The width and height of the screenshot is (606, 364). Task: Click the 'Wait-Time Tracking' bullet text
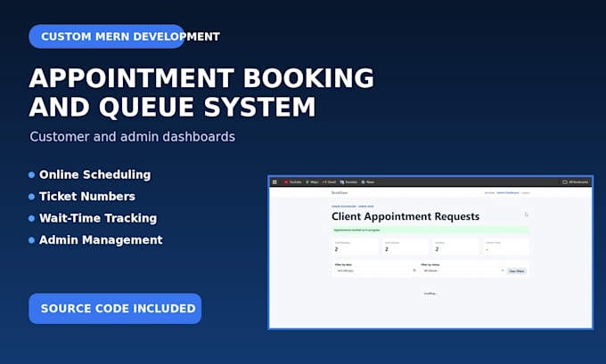[98, 218]
